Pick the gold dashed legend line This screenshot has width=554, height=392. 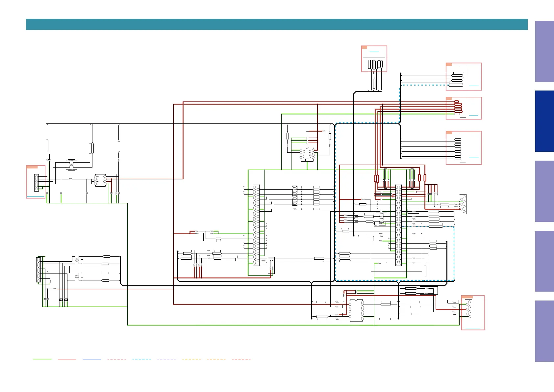[191, 359]
